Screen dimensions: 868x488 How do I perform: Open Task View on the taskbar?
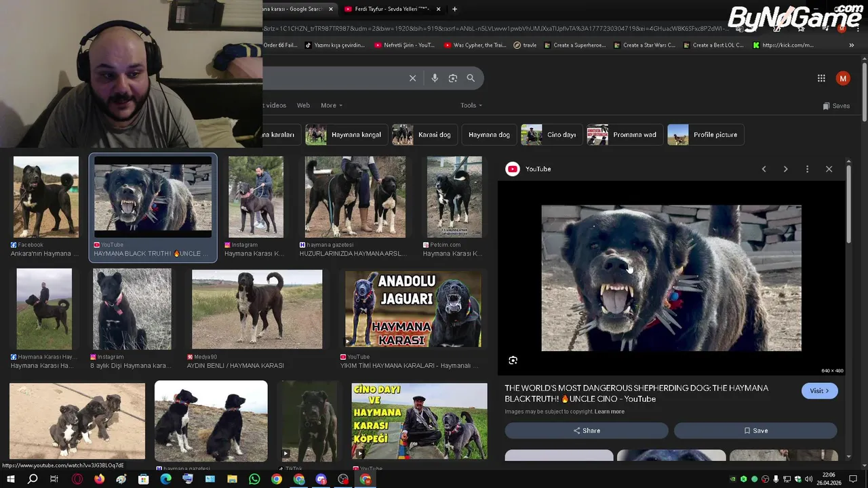pyautogui.click(x=54, y=479)
